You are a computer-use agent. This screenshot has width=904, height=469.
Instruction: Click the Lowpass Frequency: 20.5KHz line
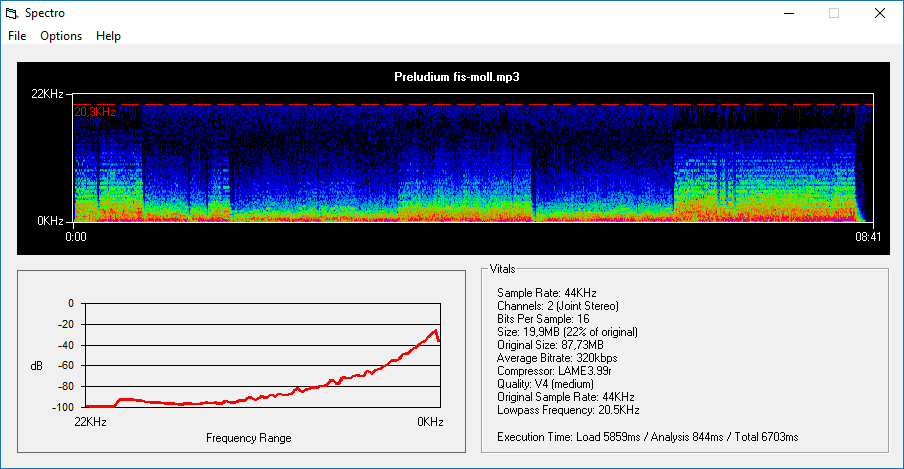pyautogui.click(x=568, y=410)
